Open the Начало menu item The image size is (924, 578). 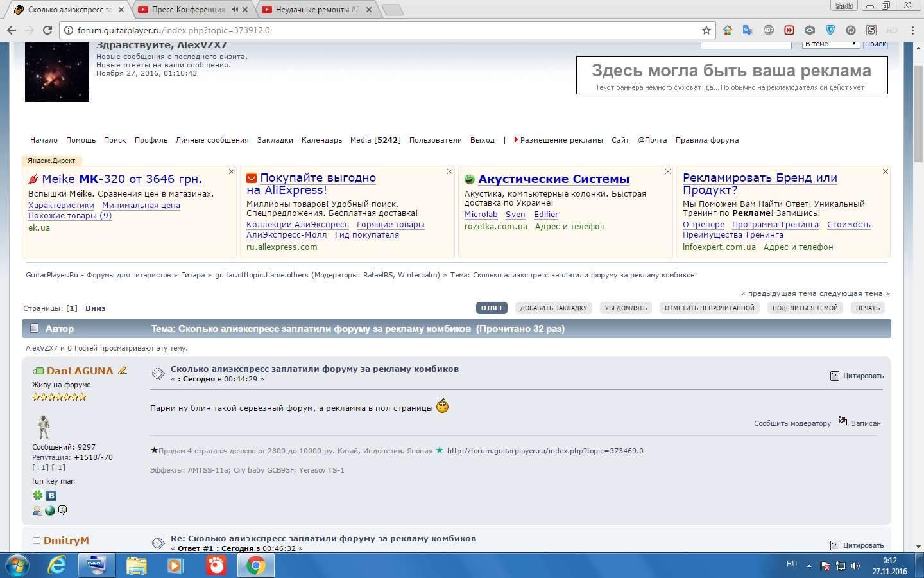click(x=44, y=140)
